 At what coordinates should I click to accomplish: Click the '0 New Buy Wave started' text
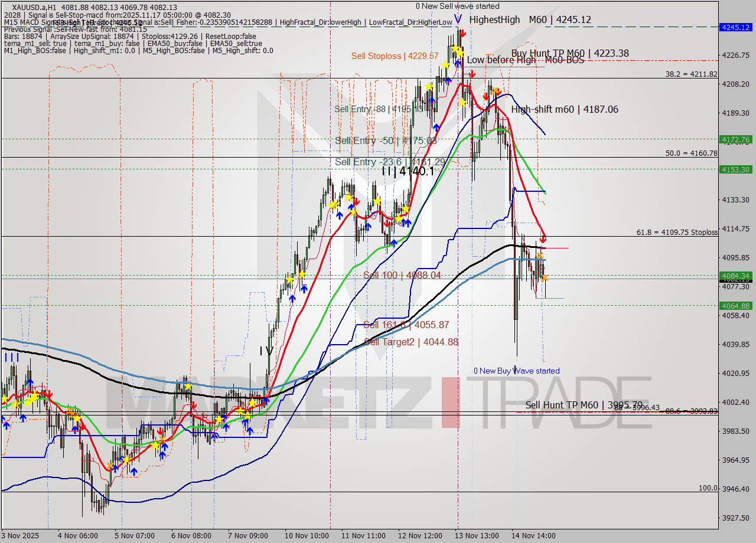click(x=517, y=371)
